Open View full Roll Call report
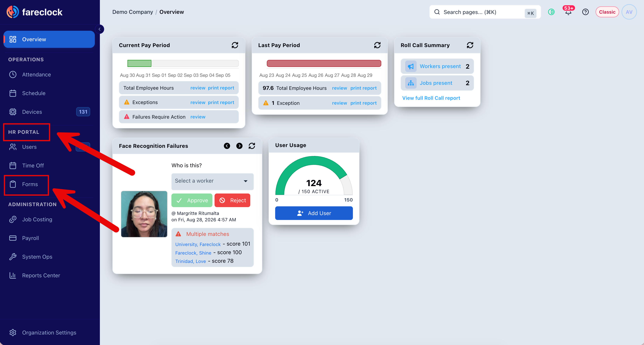Screen dimensions: 644x345 click(431, 98)
